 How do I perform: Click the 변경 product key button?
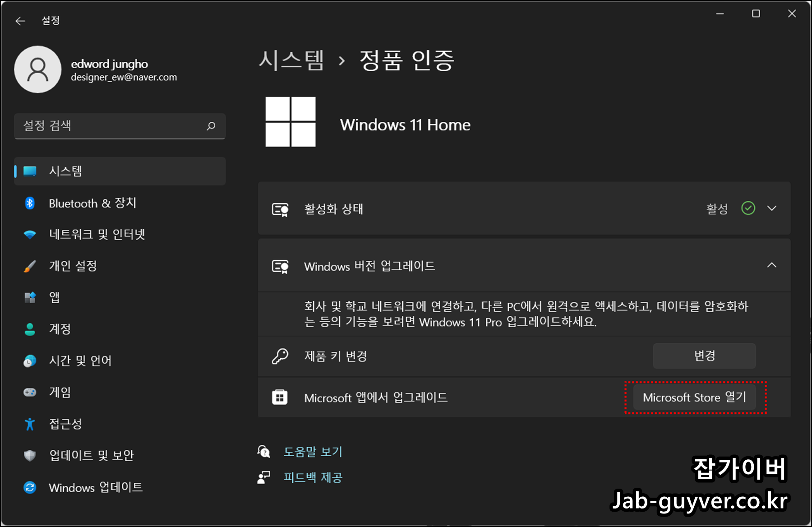click(704, 356)
